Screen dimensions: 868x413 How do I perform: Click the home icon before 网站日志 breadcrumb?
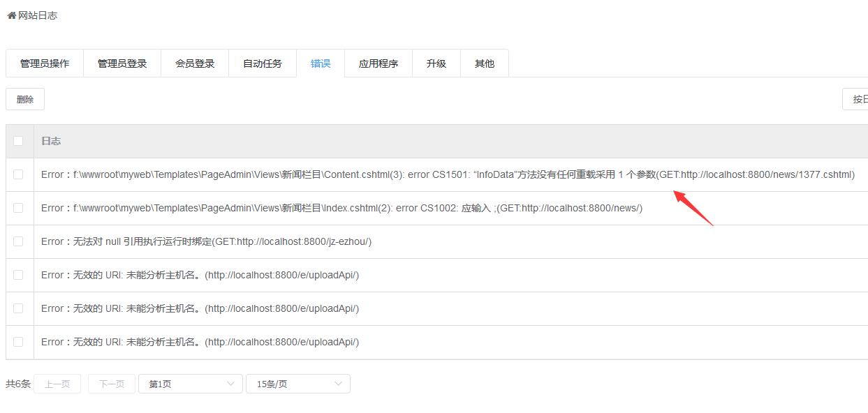click(x=10, y=15)
